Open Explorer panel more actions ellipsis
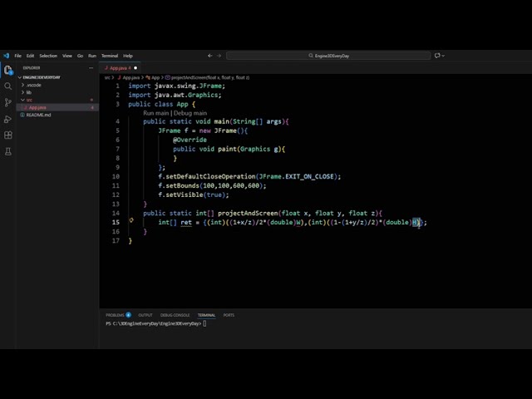The height and width of the screenshot is (399, 532). point(91,68)
